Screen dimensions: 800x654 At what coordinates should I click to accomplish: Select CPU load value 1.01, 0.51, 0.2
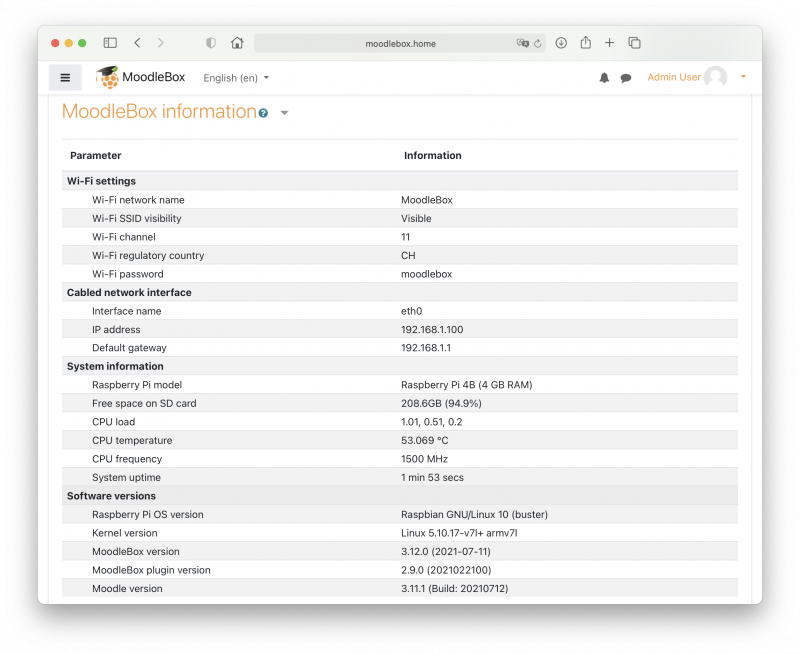pyautogui.click(x=431, y=422)
